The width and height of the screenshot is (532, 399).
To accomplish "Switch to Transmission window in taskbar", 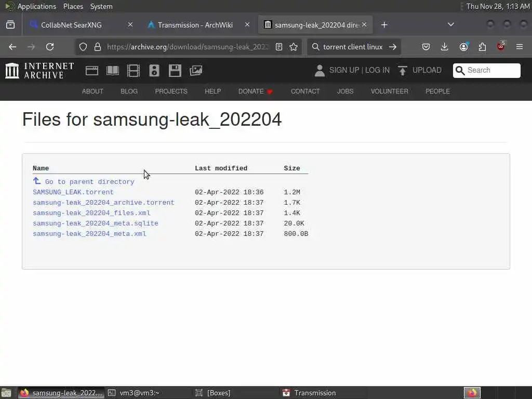I will [323, 393].
